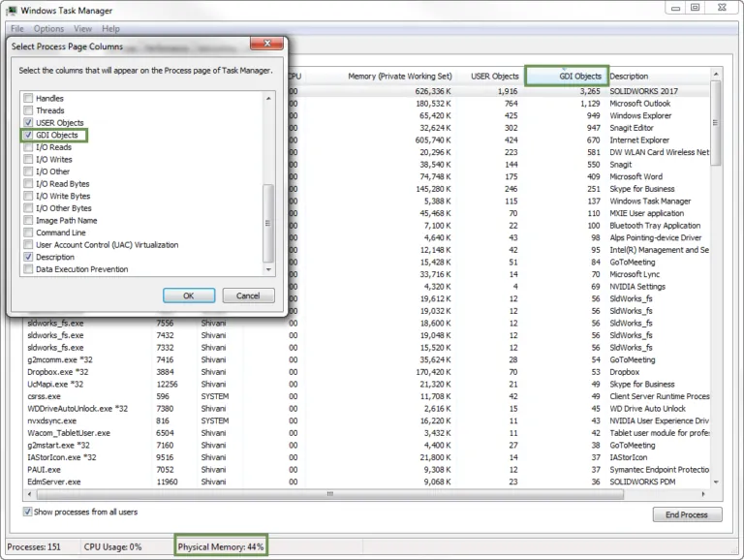Click the SOLIDWORKS 2017 description
Viewport: 744px width, 560px height.
tap(643, 91)
